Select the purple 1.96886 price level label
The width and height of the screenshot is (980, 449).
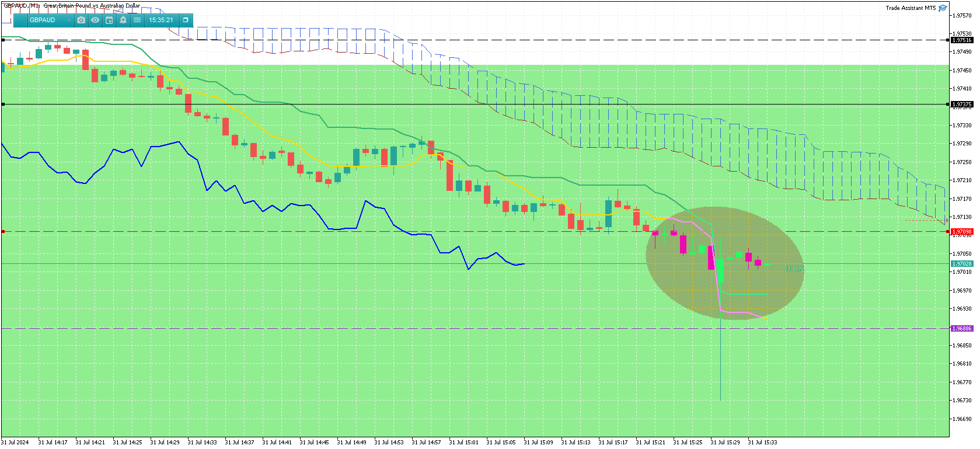coord(962,329)
